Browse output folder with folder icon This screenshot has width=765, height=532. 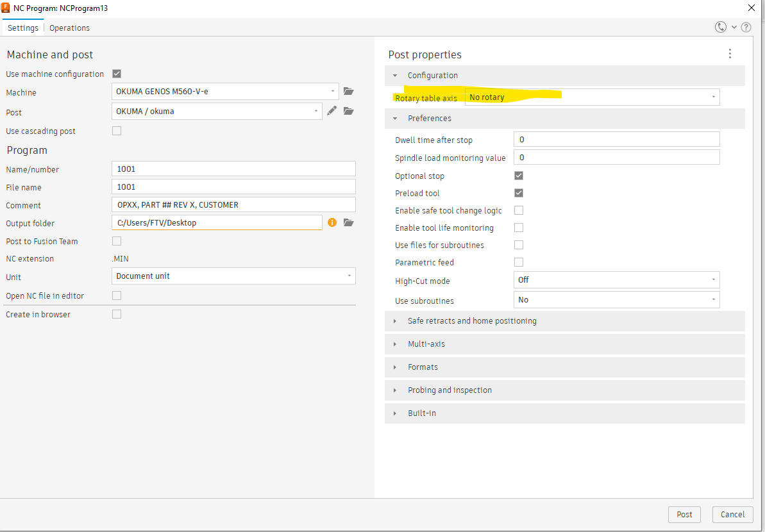[348, 222]
